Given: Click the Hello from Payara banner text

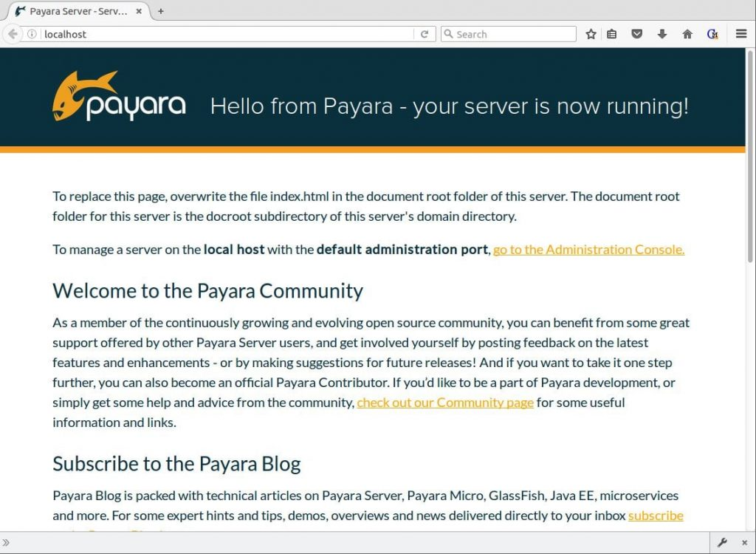Looking at the screenshot, I should [x=450, y=106].
